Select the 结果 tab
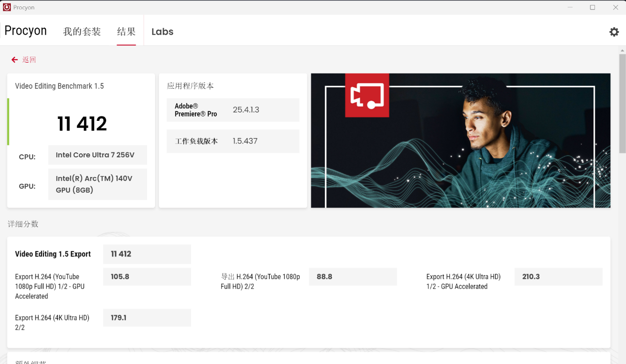Viewport: 626px width, 364px height. point(126,31)
